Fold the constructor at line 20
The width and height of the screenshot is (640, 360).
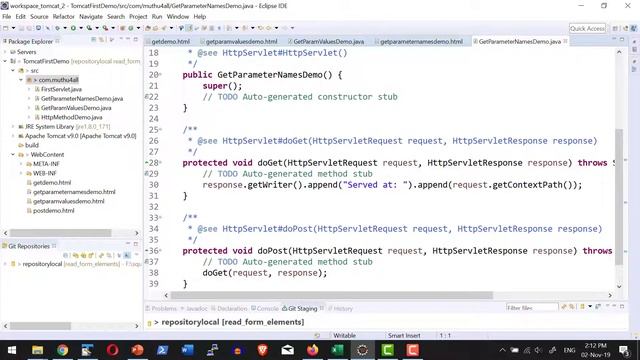160,75
